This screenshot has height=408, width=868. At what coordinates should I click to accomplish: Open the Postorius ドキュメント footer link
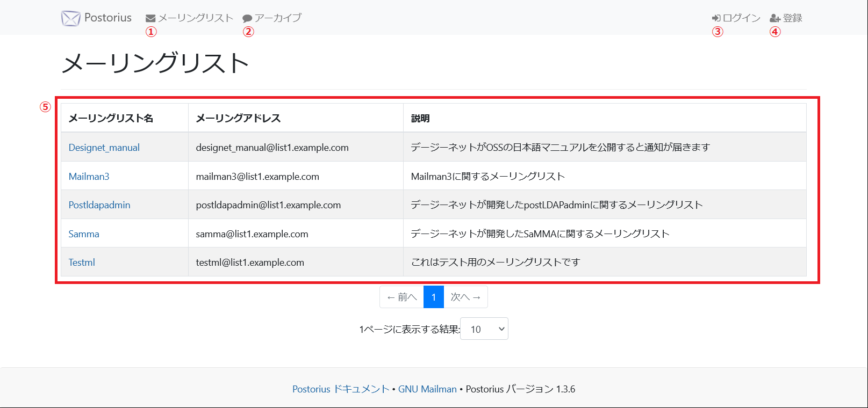[341, 389]
